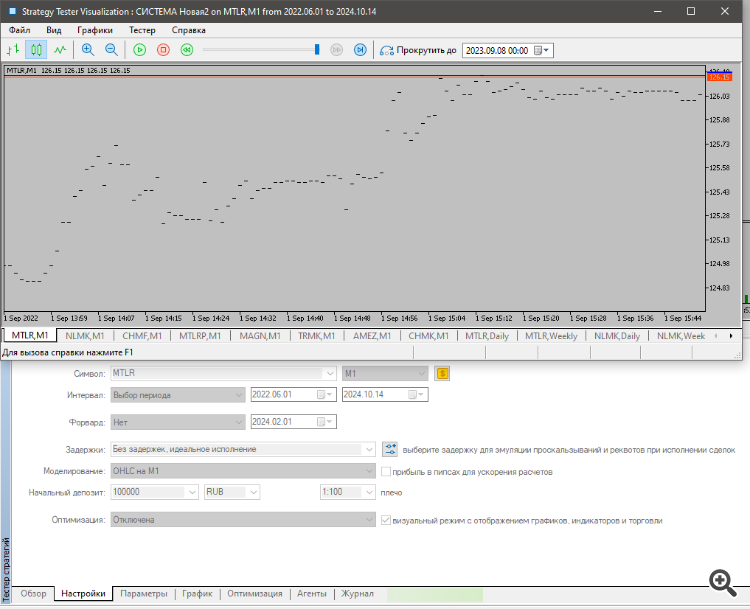Open the Моделирование OHLC на M1 dropdown
This screenshot has width=750, height=609.
pos(243,471)
